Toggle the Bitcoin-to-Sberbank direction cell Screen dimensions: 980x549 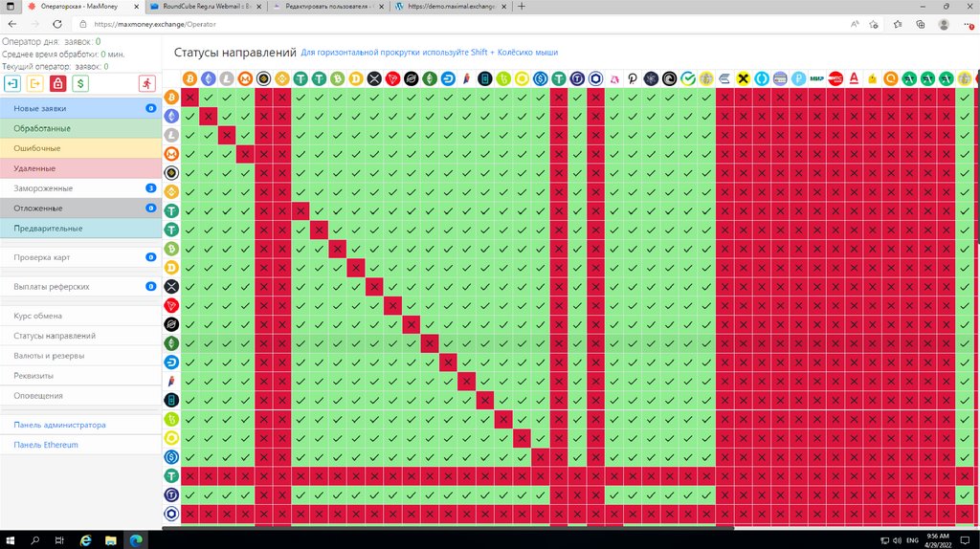click(x=688, y=98)
